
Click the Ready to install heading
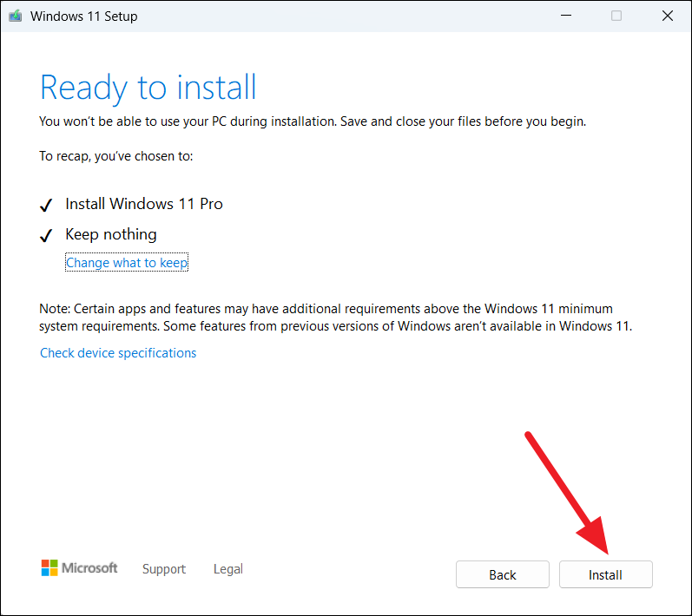tap(148, 88)
